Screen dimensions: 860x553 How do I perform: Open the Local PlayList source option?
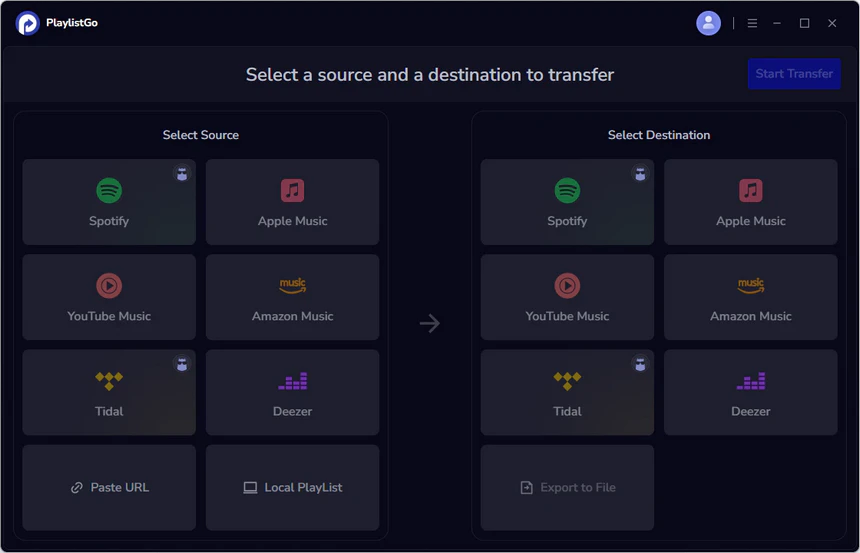pyautogui.click(x=292, y=487)
